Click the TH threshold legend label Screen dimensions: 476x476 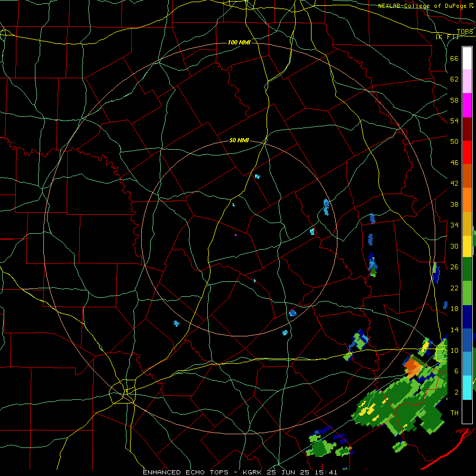click(454, 413)
